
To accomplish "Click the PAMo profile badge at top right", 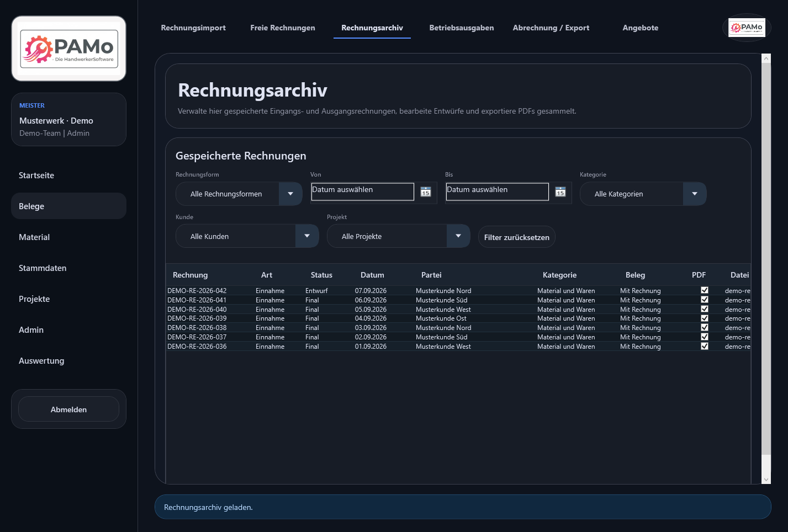I will pyautogui.click(x=747, y=28).
